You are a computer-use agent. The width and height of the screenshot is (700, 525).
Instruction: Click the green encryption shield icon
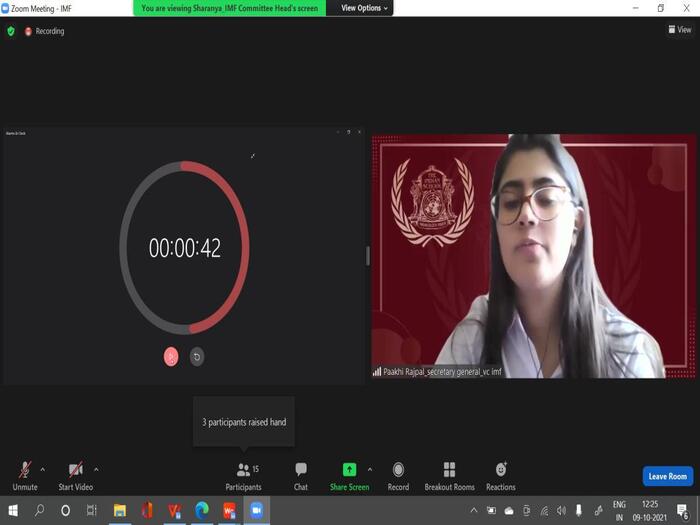[11, 31]
